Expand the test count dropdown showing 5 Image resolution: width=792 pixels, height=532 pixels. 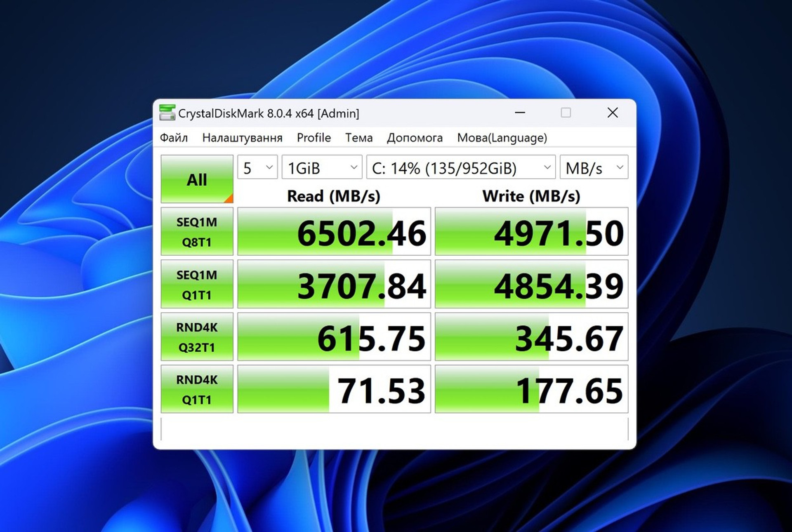tap(257, 167)
